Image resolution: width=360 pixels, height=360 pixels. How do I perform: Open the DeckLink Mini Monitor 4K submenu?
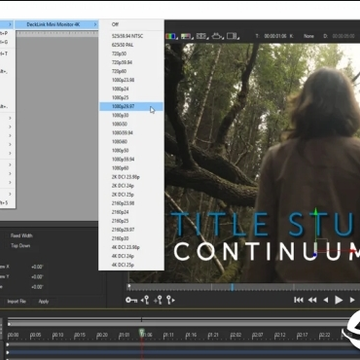point(57,24)
